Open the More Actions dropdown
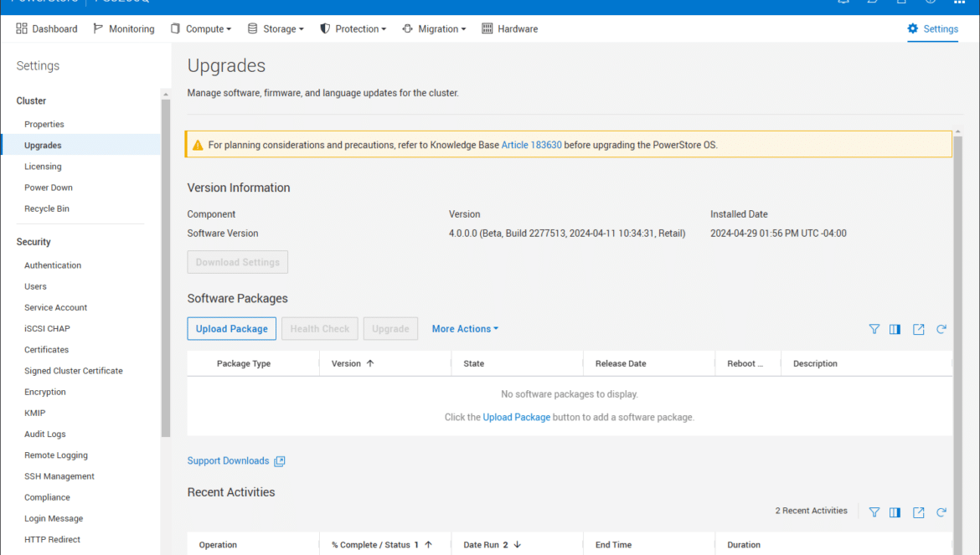 point(465,329)
